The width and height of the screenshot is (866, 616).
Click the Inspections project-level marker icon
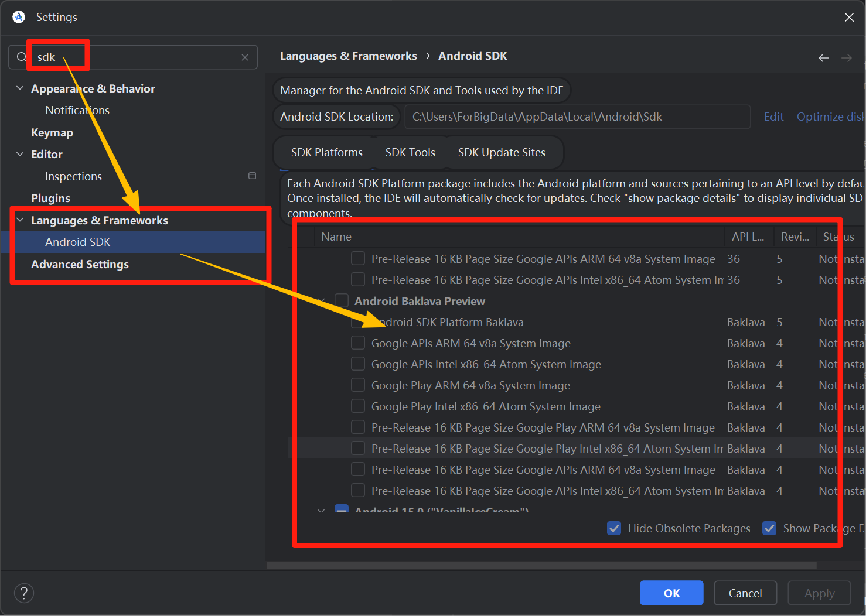[x=253, y=176]
